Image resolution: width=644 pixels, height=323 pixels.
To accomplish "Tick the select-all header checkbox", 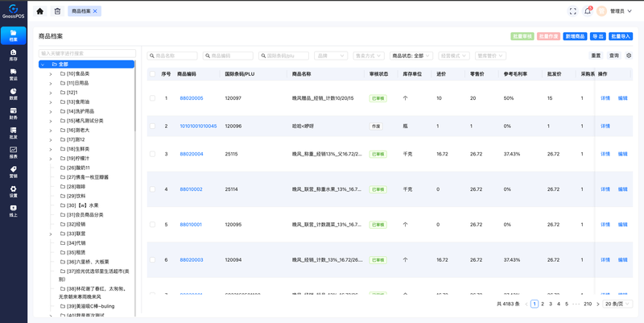I will pyautogui.click(x=152, y=74).
